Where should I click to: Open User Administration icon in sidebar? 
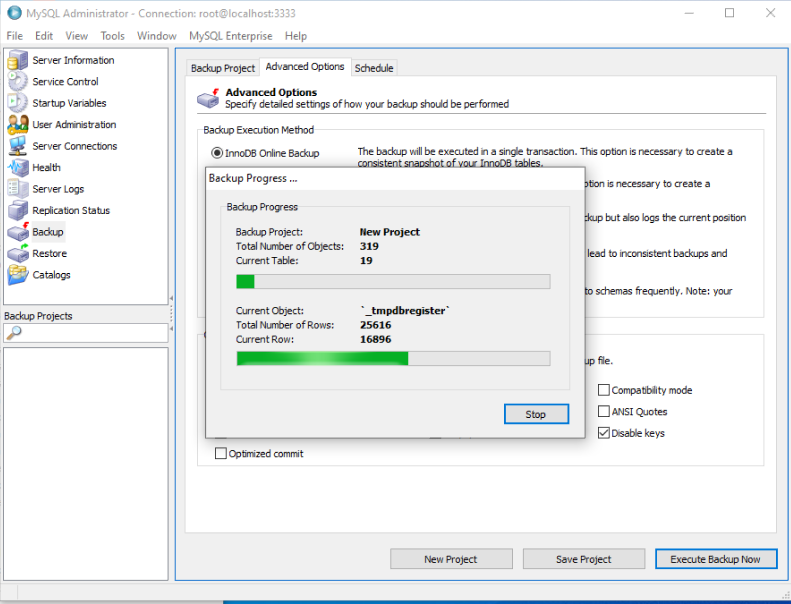(18, 125)
